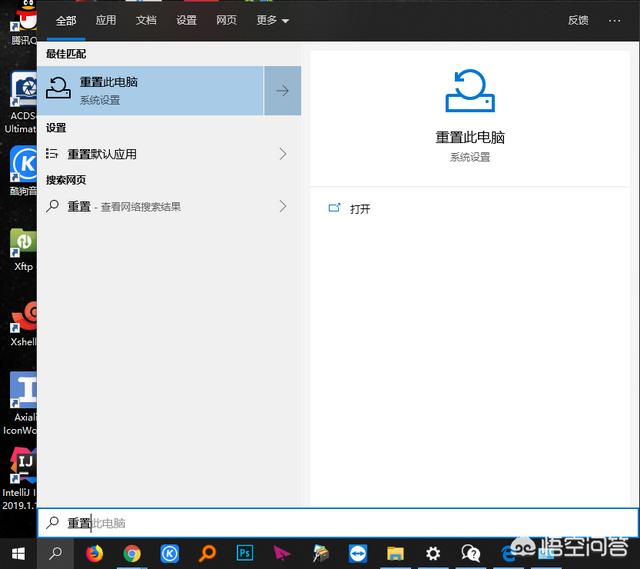Switch to the 文档 search tab

[x=146, y=20]
